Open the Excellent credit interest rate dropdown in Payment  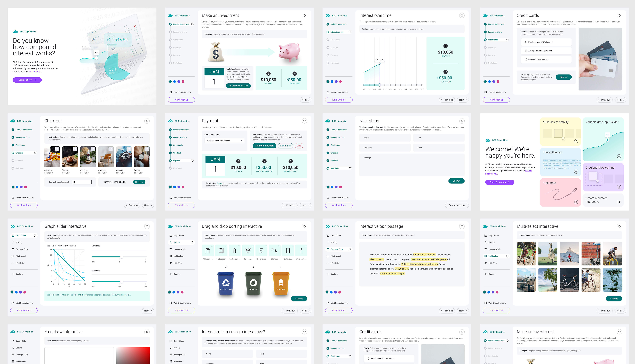(224, 141)
